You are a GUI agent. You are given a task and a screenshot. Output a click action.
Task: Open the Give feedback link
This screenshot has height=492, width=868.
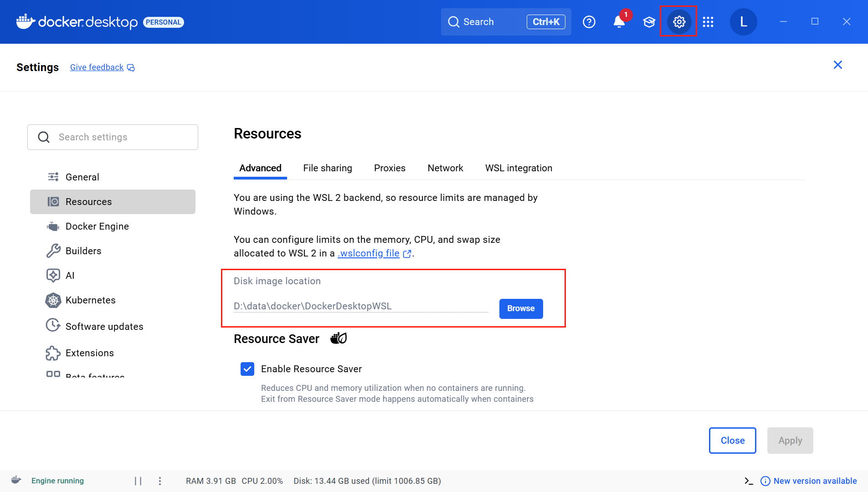tap(97, 67)
